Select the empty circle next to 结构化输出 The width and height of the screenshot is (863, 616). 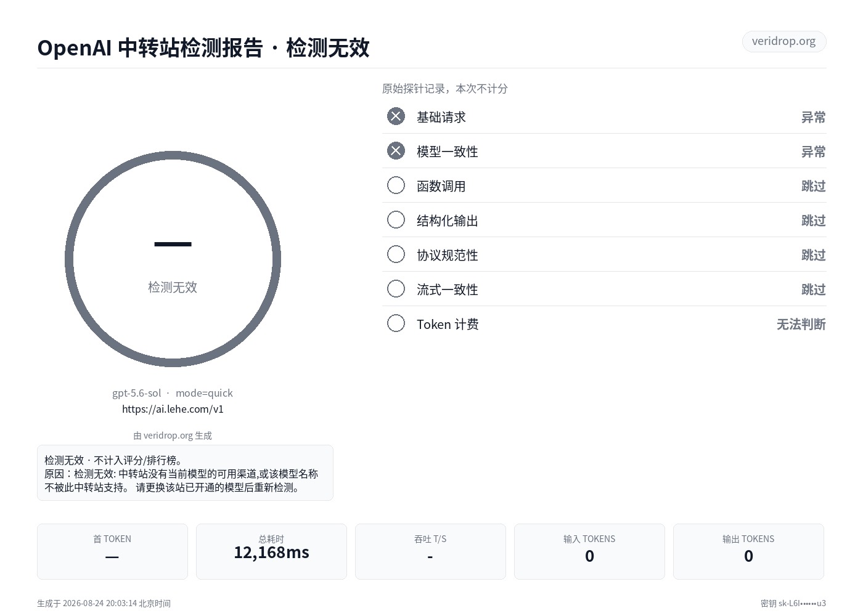coord(396,220)
